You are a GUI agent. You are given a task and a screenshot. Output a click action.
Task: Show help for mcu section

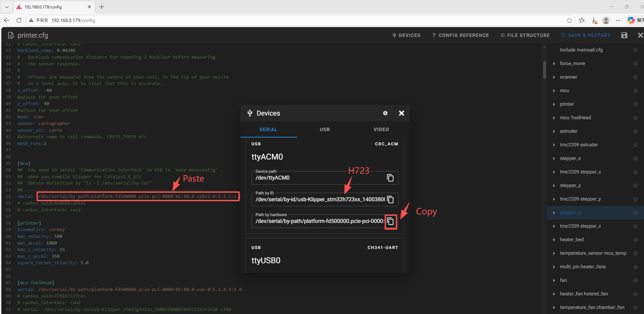tap(636, 91)
